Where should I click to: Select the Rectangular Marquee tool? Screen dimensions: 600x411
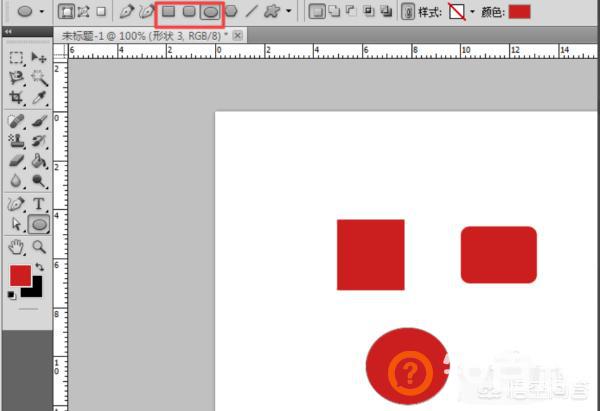[16, 58]
